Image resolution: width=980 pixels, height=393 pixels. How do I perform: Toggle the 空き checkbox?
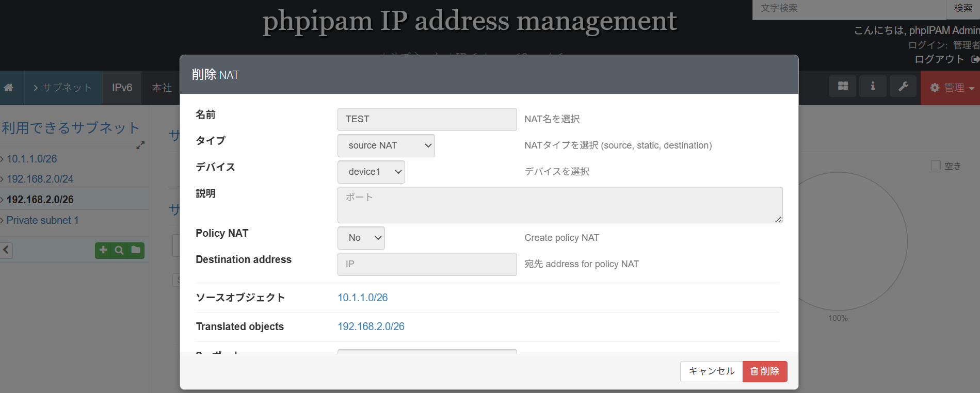click(936, 166)
